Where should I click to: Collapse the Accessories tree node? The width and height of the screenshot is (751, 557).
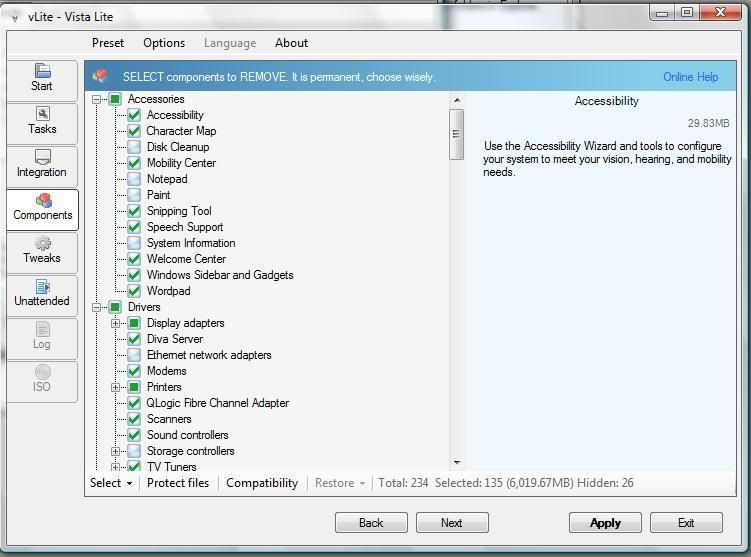[96, 99]
